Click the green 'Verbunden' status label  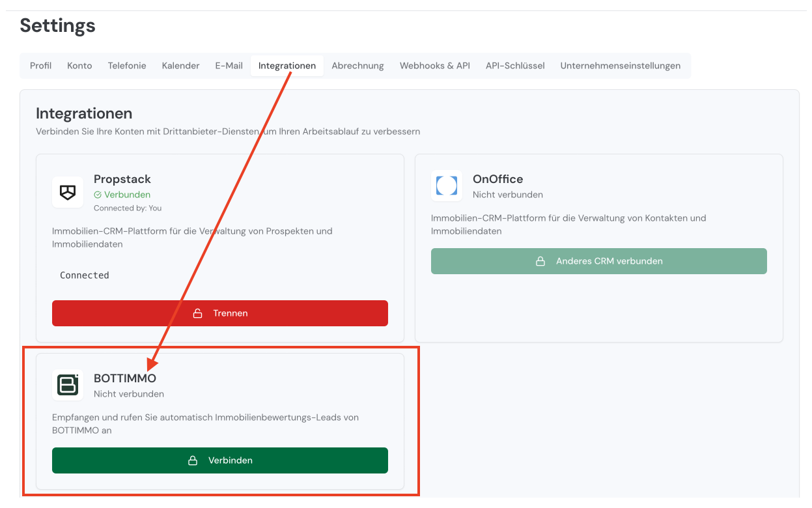[x=127, y=195]
